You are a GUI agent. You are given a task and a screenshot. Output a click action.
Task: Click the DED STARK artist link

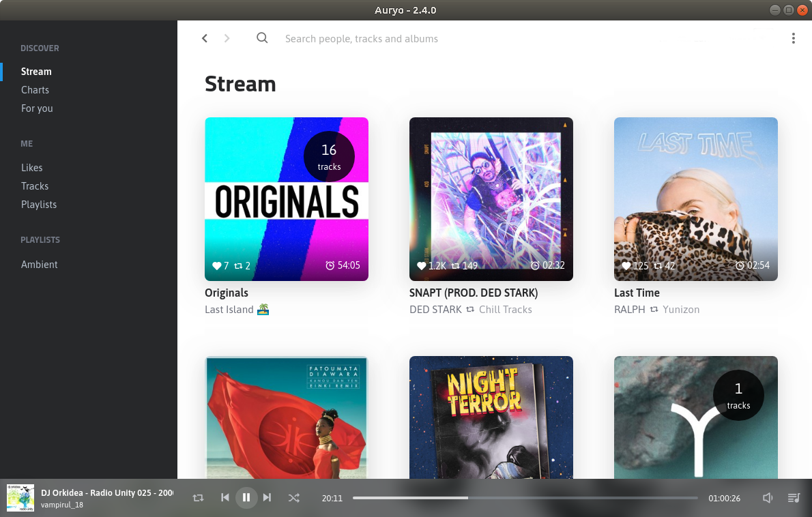[435, 310]
